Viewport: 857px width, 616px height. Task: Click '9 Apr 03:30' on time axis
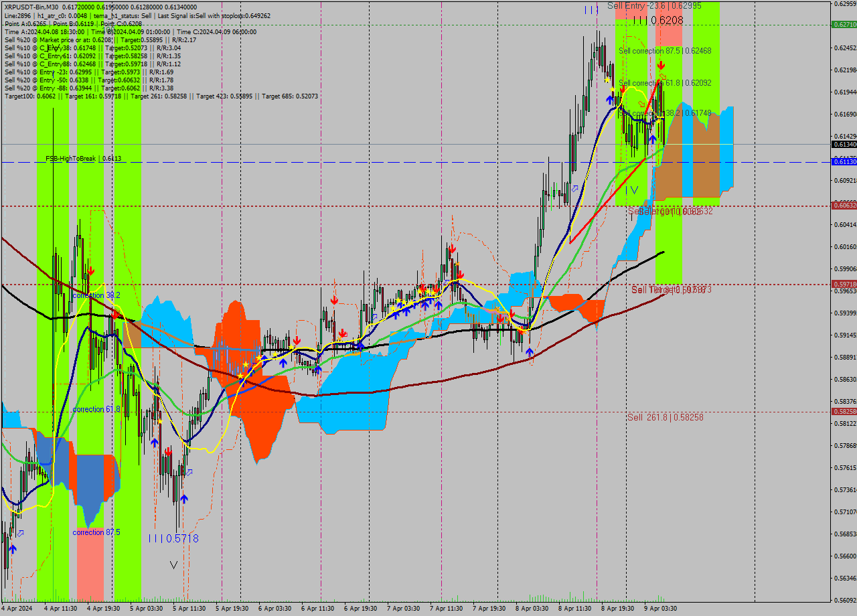(660, 609)
